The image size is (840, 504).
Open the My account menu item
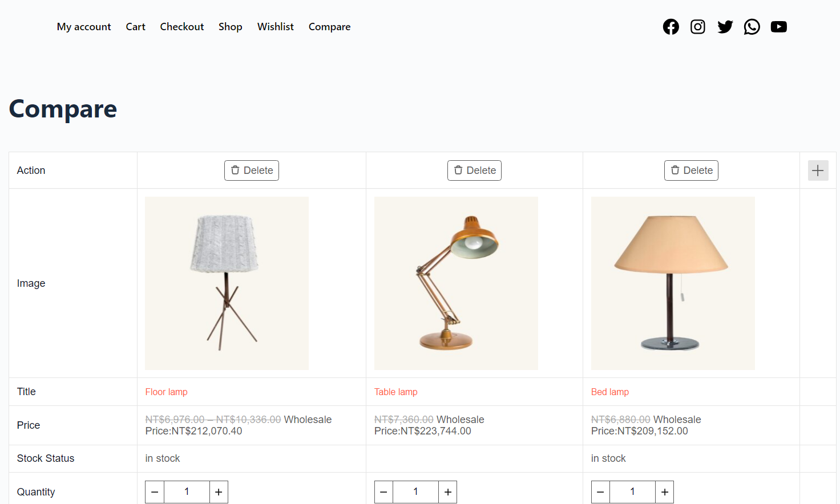pos(83,27)
